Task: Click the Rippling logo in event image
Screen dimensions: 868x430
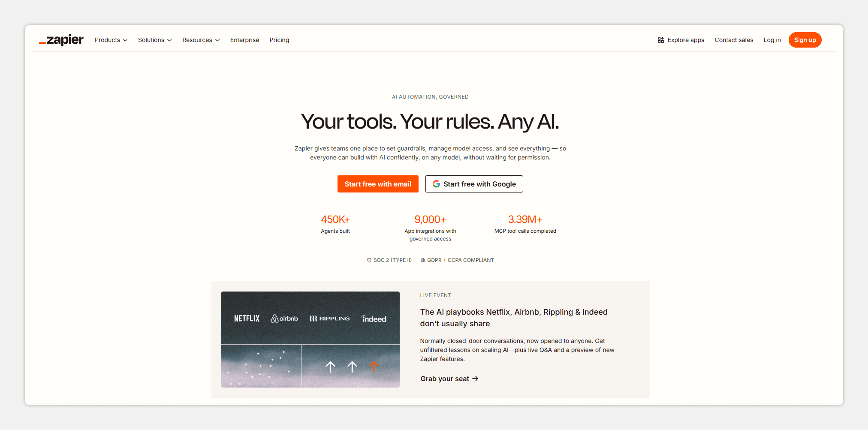Action: 329,319
